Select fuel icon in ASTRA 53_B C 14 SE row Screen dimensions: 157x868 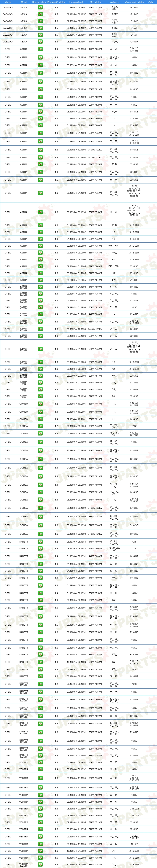(x=40, y=111)
